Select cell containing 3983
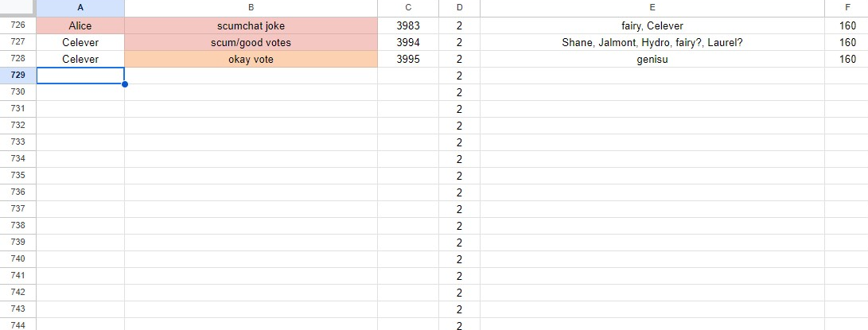The width and height of the screenshot is (868, 330). coord(408,26)
